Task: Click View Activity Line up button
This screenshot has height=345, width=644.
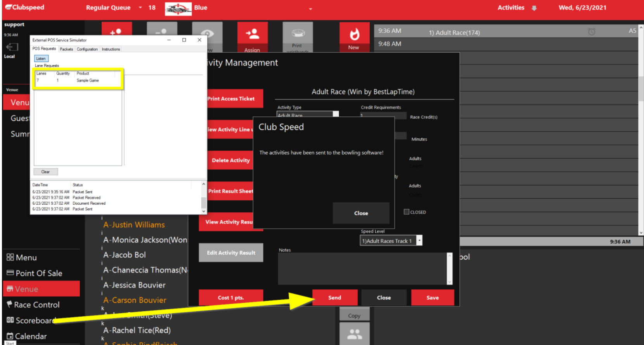Action: click(x=230, y=129)
